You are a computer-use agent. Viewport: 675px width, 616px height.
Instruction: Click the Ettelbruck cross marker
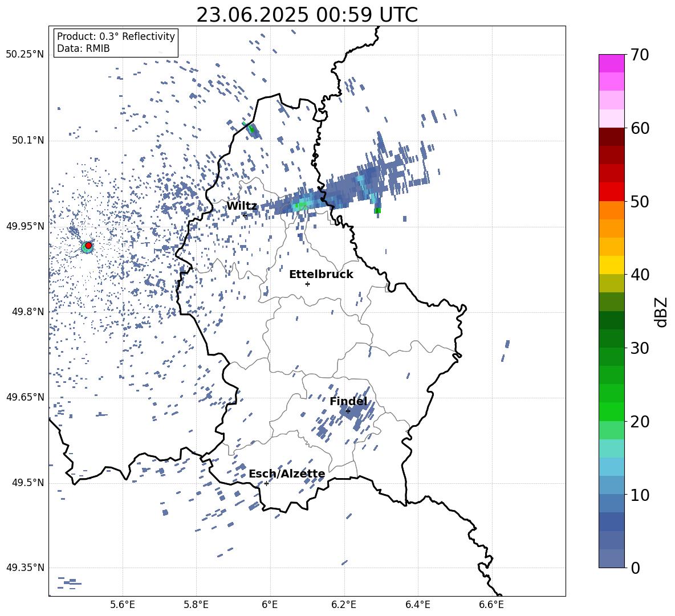[x=307, y=284]
